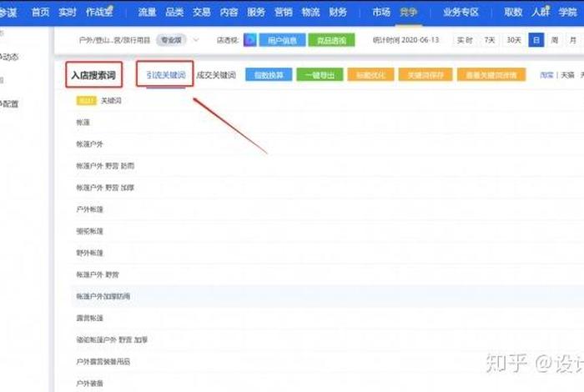Select the highlighted 帐篷户外加厚防雨 row
The height and width of the screenshot is (392, 584).
click(327, 296)
